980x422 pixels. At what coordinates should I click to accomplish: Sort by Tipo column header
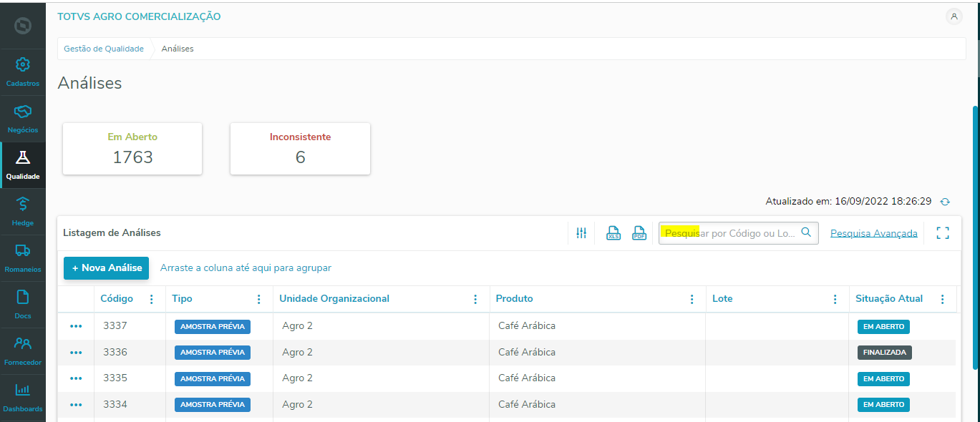(x=182, y=299)
